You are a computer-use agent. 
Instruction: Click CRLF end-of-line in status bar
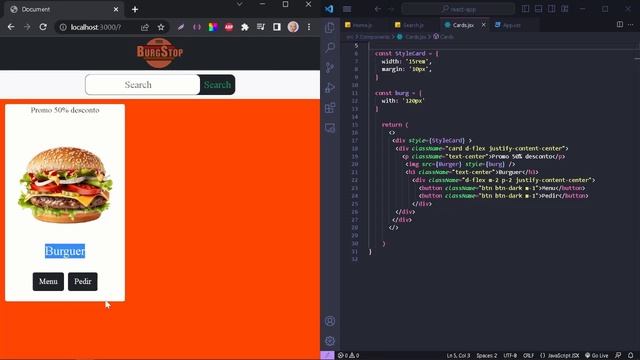(529, 356)
